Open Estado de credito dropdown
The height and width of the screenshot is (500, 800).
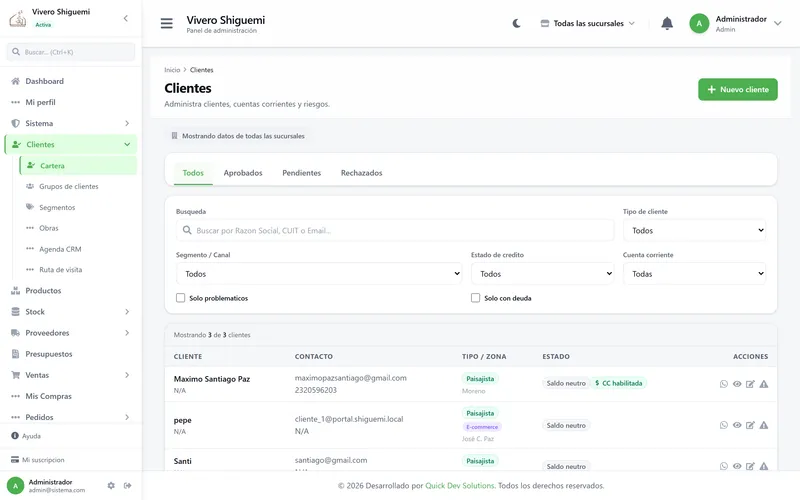point(542,274)
